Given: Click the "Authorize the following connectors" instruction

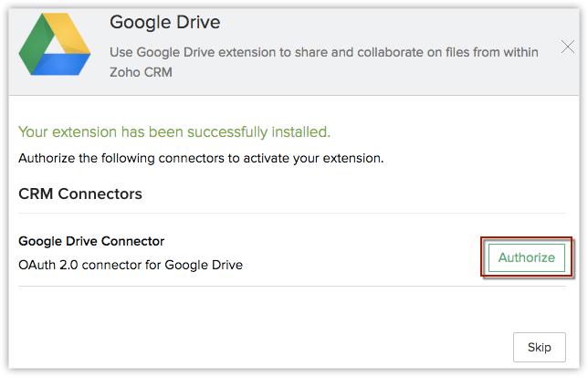Looking at the screenshot, I should 201,158.
